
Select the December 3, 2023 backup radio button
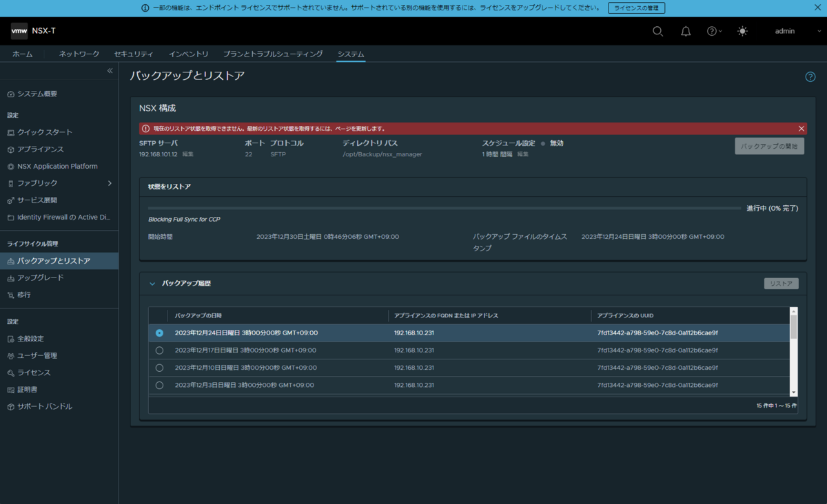pos(159,386)
